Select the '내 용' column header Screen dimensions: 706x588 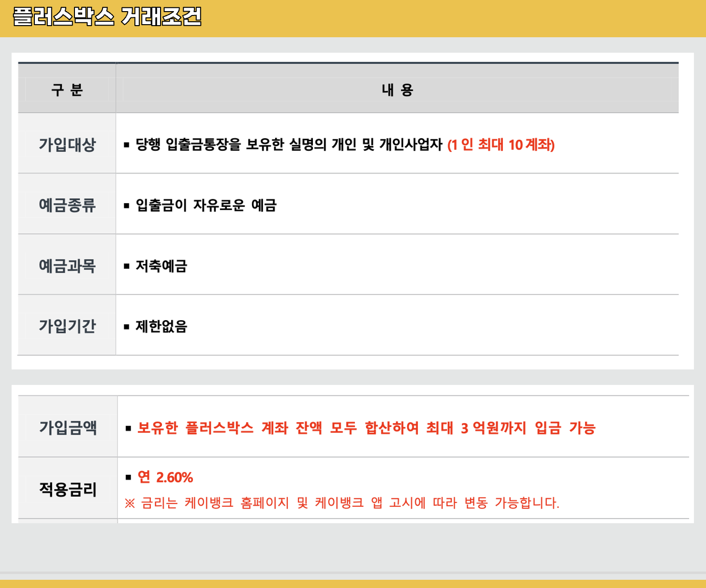pyautogui.click(x=397, y=90)
